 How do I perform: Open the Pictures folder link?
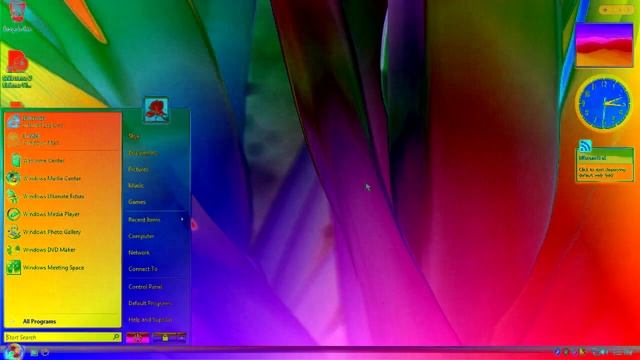[x=138, y=169]
